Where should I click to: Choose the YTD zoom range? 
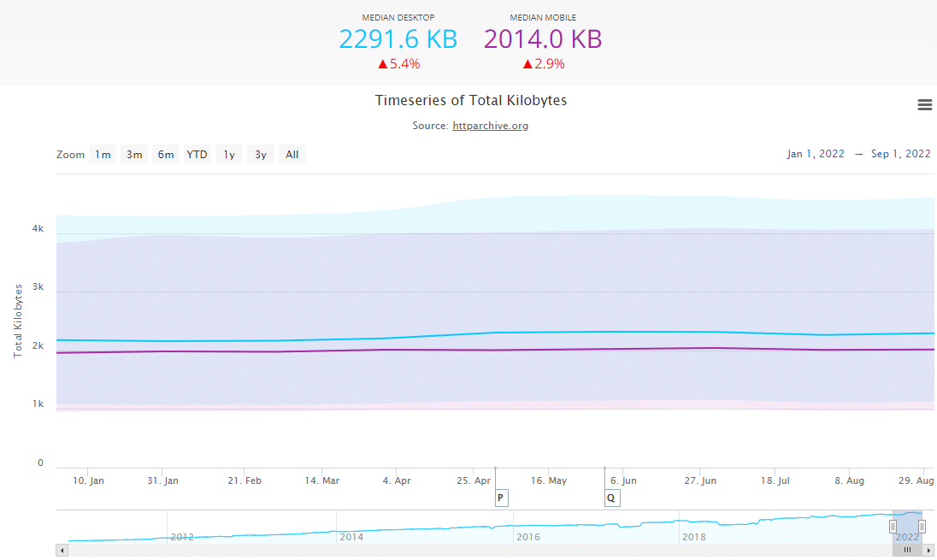point(197,155)
